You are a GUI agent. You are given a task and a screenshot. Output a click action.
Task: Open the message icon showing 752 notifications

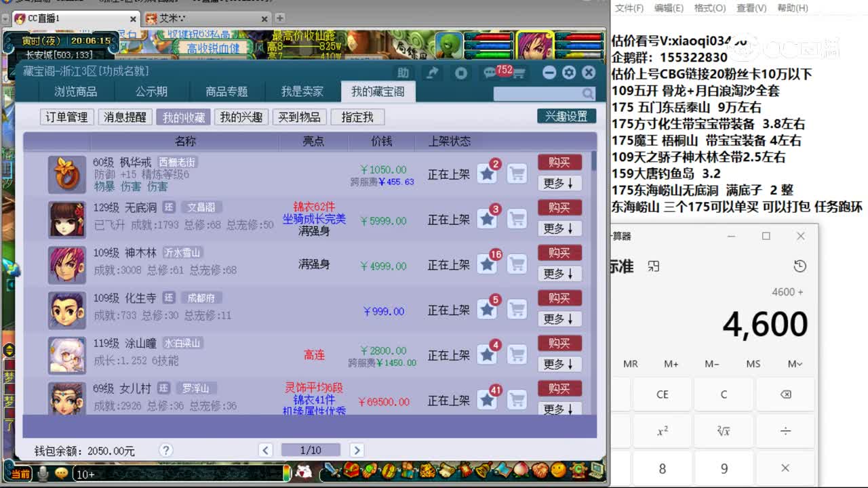[489, 71]
